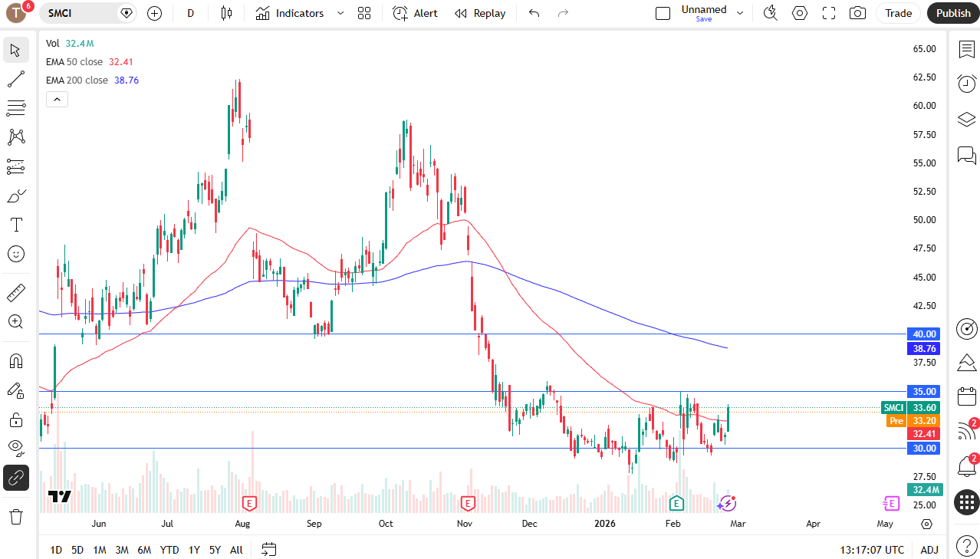Toggle magnet mode for drawings
Image resolution: width=980 pixels, height=559 pixels.
pyautogui.click(x=15, y=360)
